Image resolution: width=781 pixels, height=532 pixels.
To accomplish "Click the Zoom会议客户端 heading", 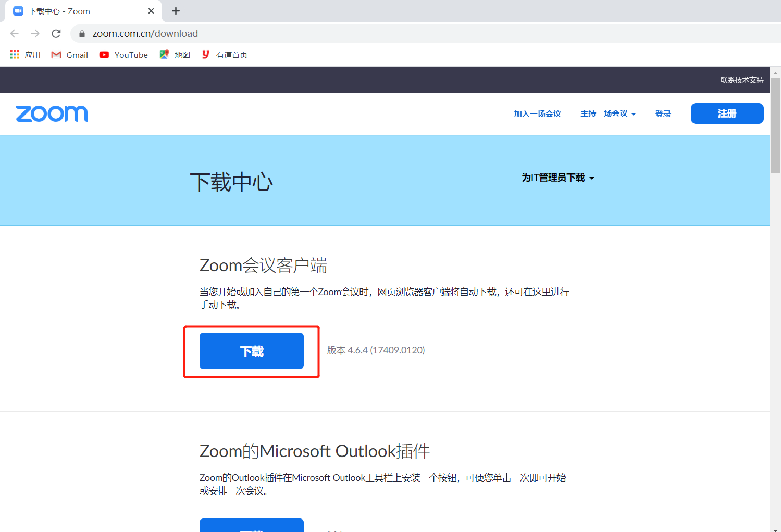I will pos(263,265).
